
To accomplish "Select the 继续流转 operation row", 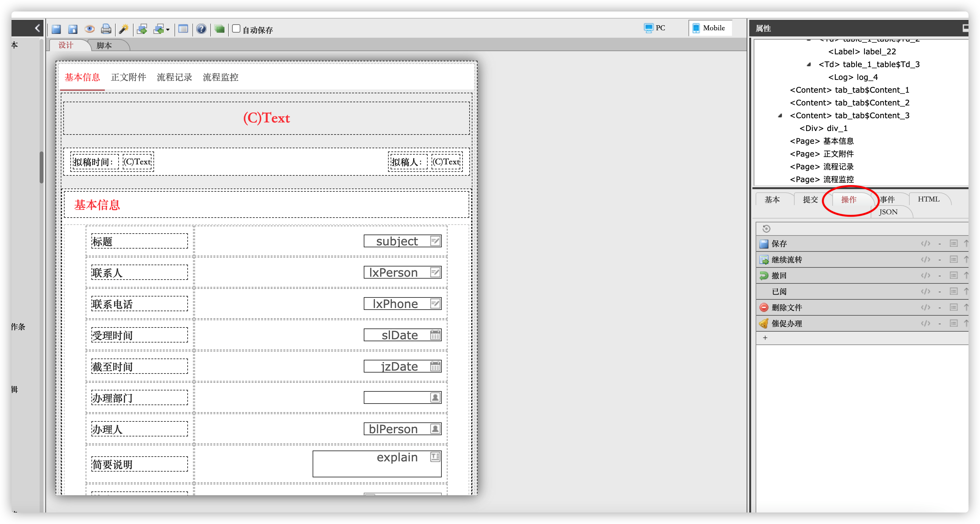I will click(x=862, y=260).
